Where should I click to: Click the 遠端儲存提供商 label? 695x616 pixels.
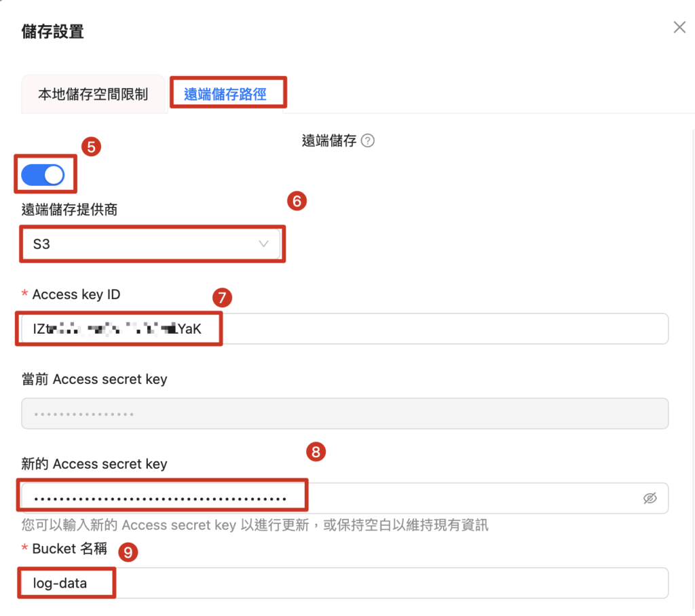click(69, 210)
